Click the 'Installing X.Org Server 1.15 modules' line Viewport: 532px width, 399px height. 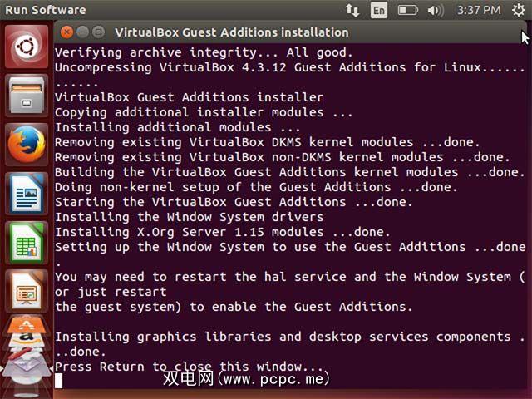pyautogui.click(x=223, y=232)
